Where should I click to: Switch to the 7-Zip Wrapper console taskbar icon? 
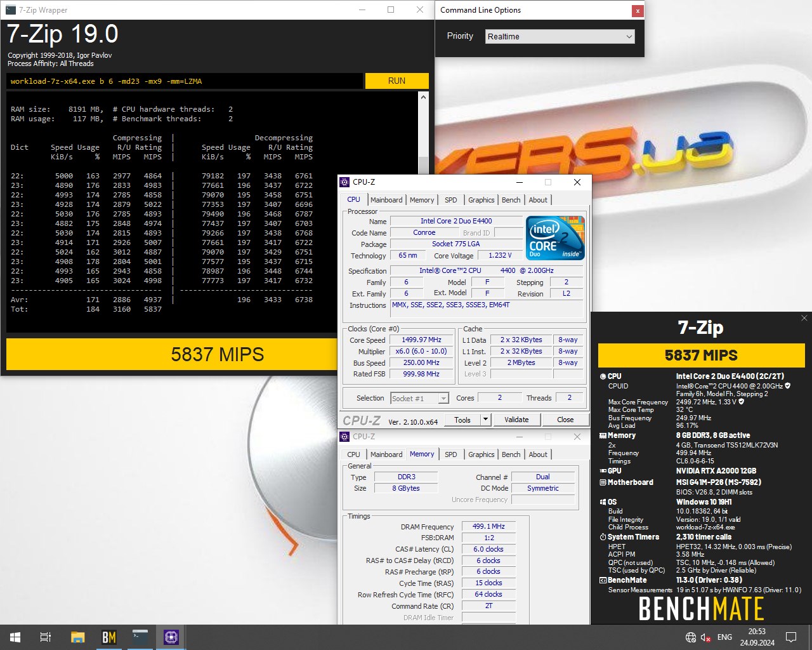click(x=140, y=637)
